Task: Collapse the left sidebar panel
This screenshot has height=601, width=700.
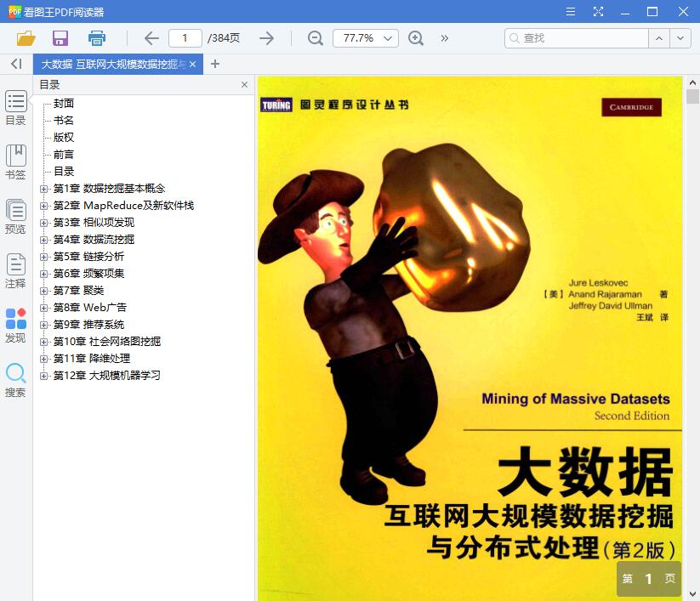Action: click(x=16, y=64)
